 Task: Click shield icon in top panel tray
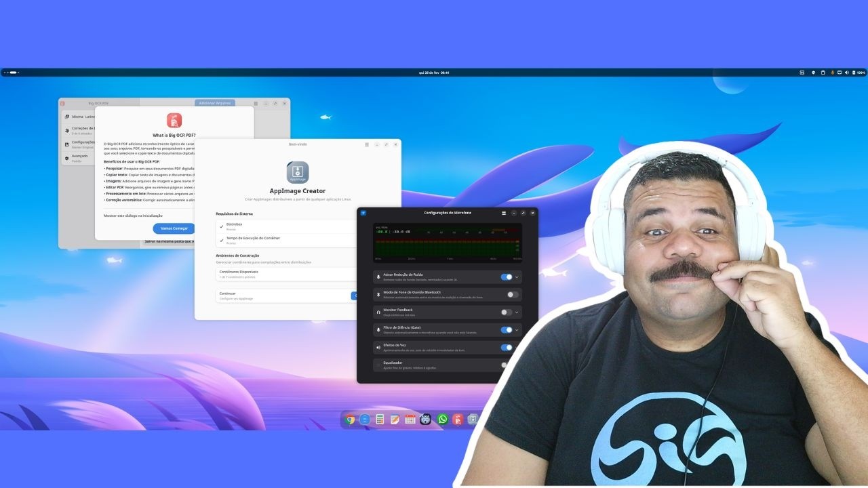click(x=814, y=73)
